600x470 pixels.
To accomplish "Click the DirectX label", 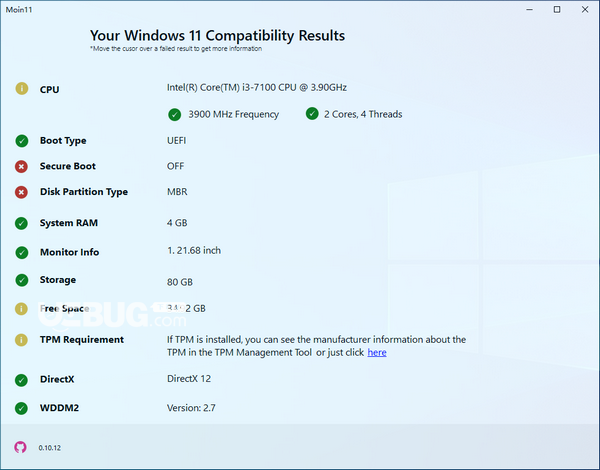I will [57, 379].
